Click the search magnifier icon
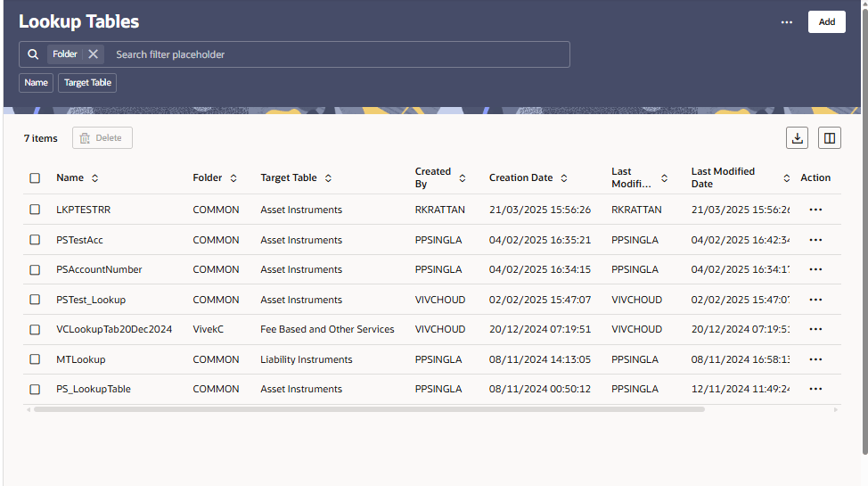 coord(33,54)
